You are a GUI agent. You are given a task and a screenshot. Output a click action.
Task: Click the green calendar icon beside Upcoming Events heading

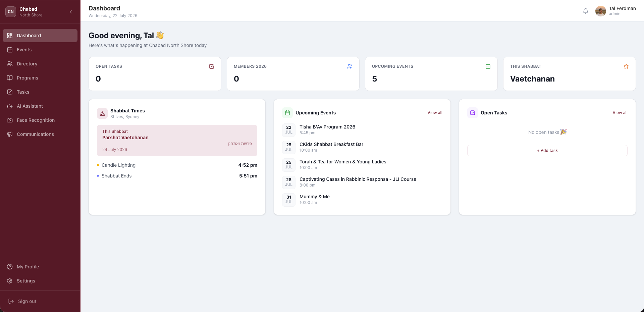coord(287,113)
